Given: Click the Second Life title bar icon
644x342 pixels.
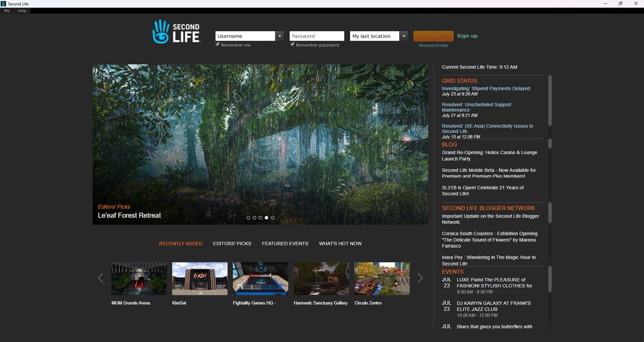Looking at the screenshot, I should (3, 3).
